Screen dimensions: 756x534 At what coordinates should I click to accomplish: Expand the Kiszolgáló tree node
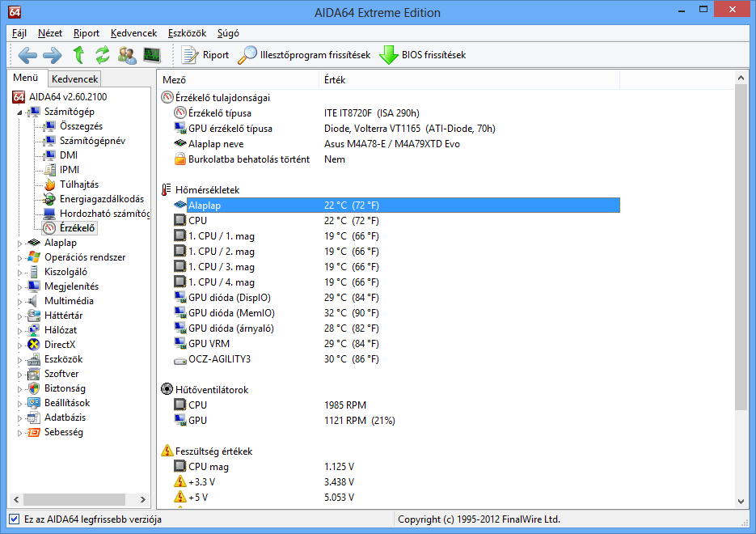coord(19,273)
